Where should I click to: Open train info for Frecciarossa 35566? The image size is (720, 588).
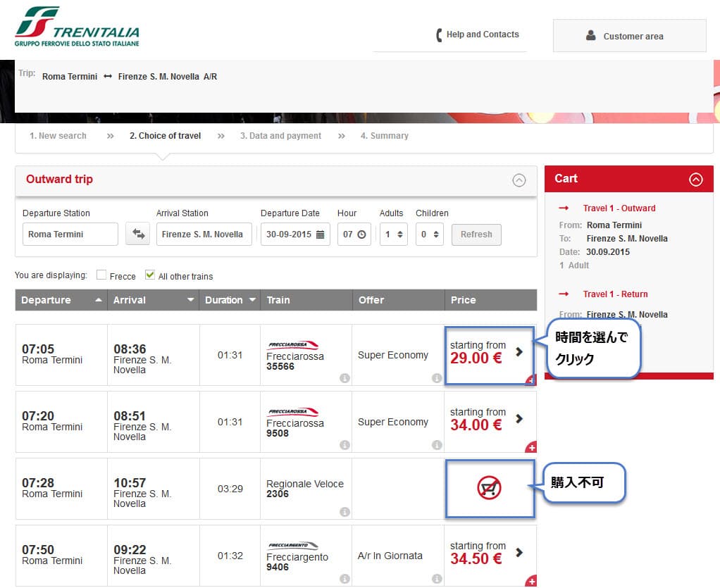click(345, 377)
